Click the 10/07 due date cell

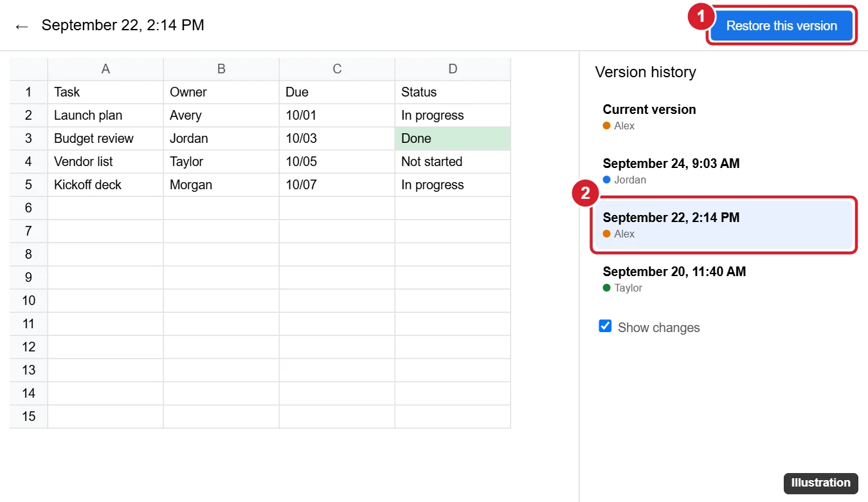pos(337,185)
